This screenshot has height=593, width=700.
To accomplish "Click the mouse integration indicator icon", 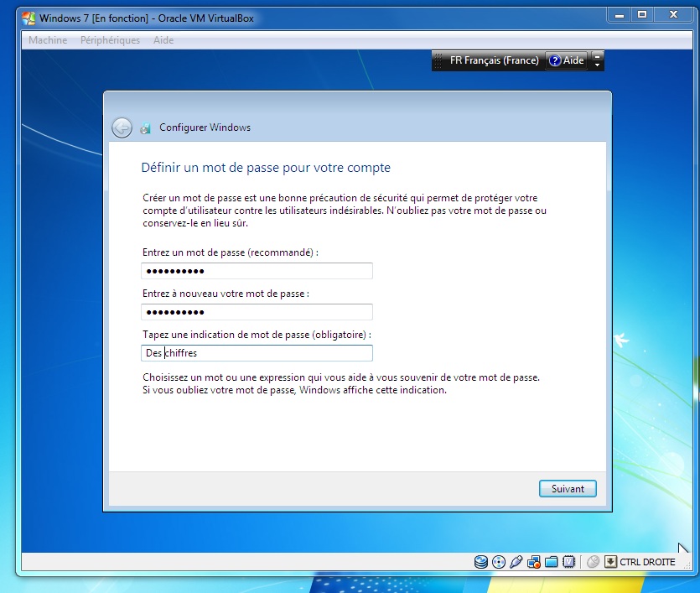I will (x=593, y=562).
